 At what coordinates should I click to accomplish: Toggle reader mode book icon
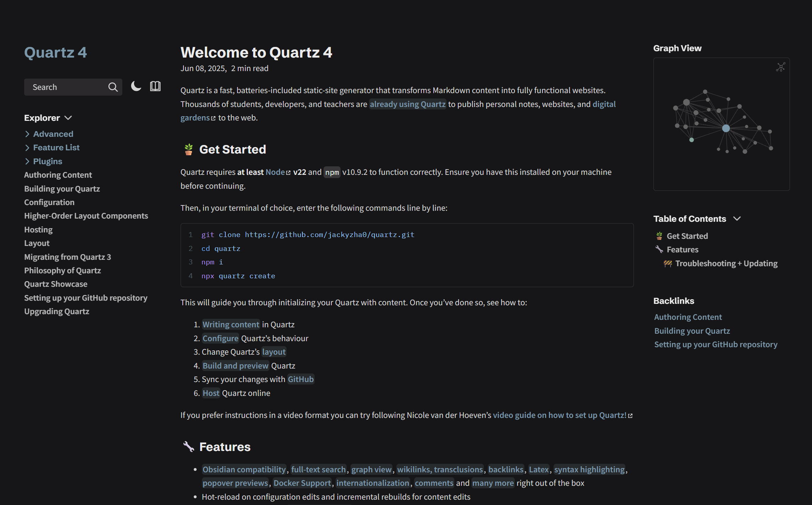(x=155, y=86)
